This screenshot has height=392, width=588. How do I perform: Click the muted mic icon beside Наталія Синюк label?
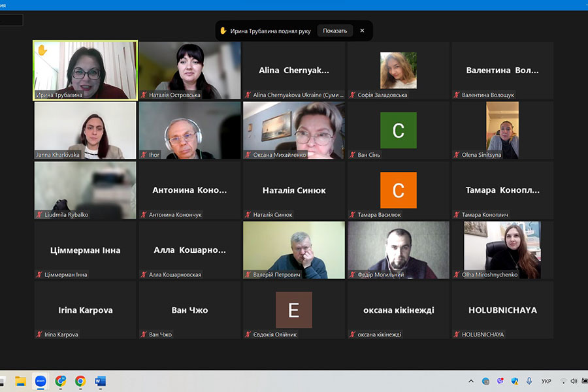[x=248, y=214]
